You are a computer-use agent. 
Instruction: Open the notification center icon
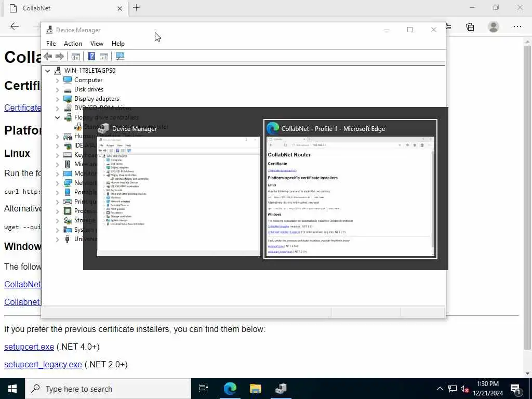click(515, 389)
